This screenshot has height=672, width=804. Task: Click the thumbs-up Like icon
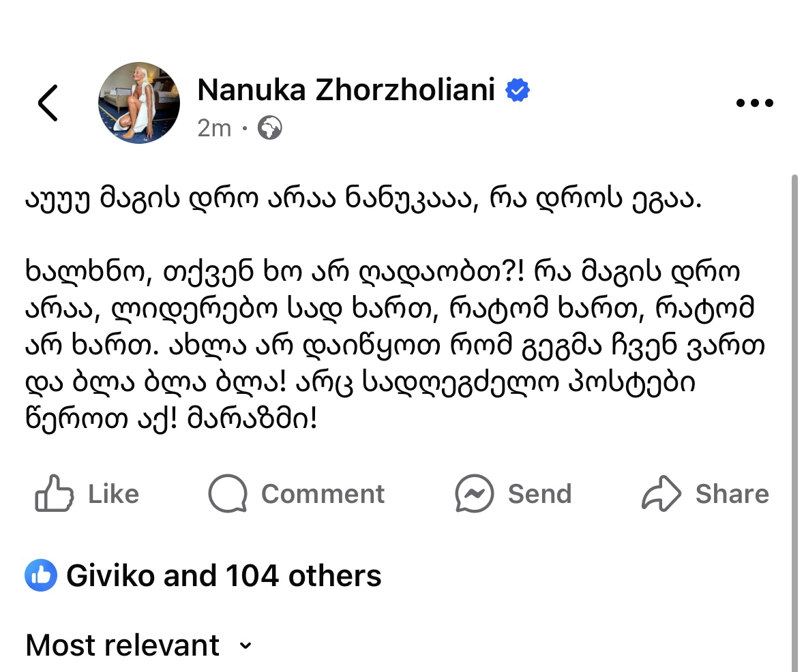point(54,493)
